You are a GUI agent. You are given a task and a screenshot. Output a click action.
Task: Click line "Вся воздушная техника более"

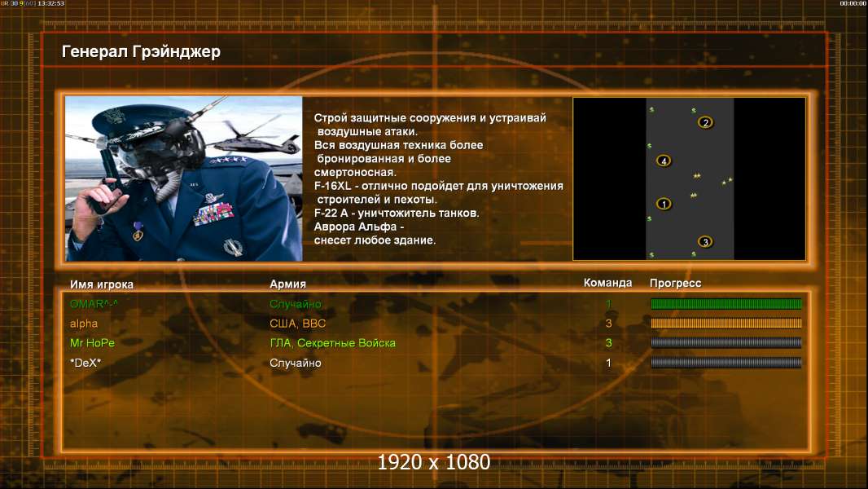tap(398, 145)
